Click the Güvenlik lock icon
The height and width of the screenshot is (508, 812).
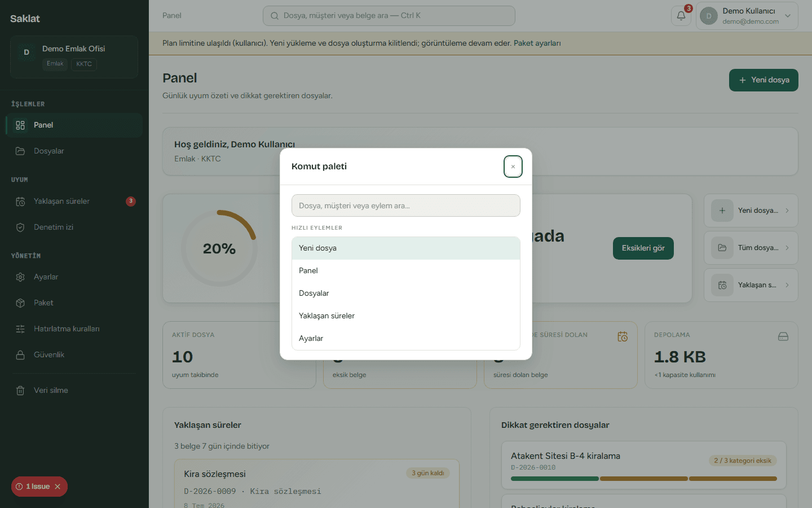20,355
